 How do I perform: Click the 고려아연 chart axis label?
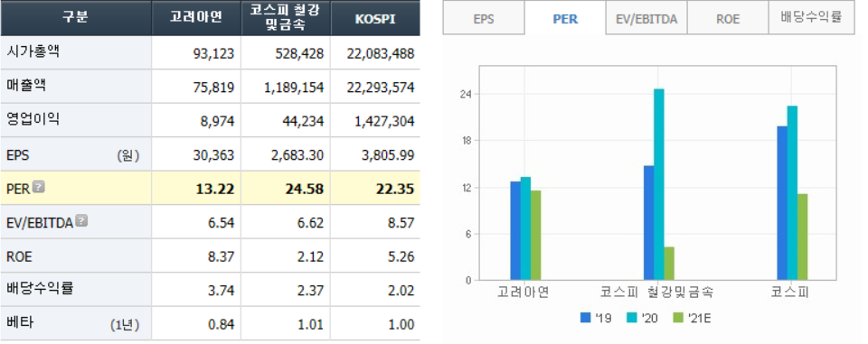point(524,292)
